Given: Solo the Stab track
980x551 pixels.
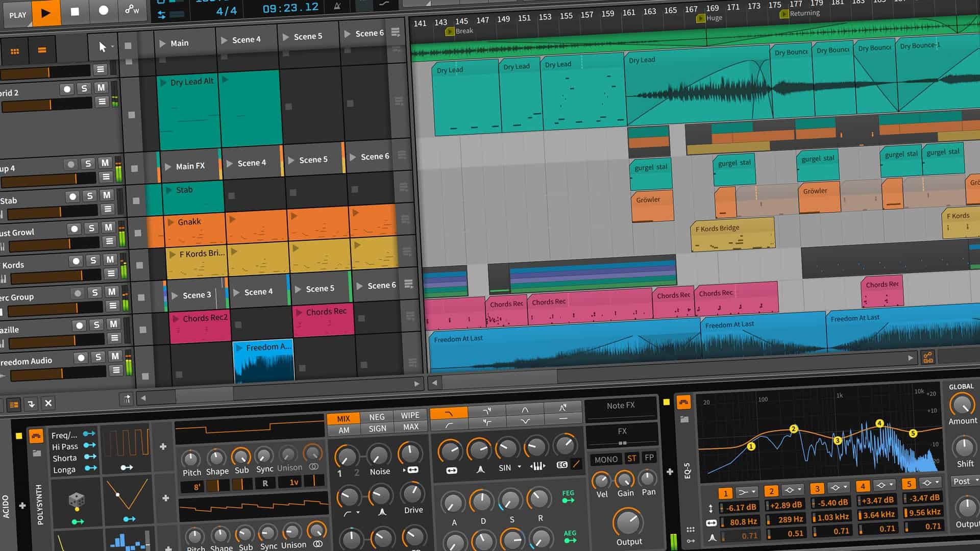Looking at the screenshot, I should [90, 196].
